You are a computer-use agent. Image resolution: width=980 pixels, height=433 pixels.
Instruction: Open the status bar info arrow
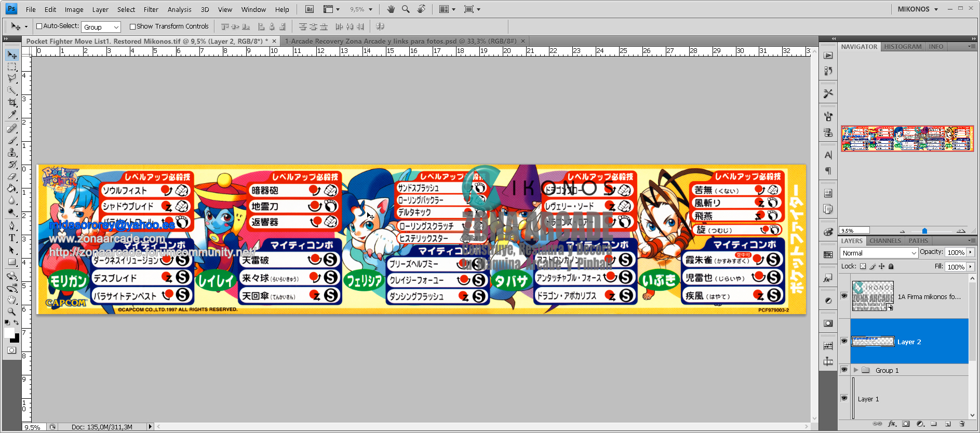click(x=150, y=427)
